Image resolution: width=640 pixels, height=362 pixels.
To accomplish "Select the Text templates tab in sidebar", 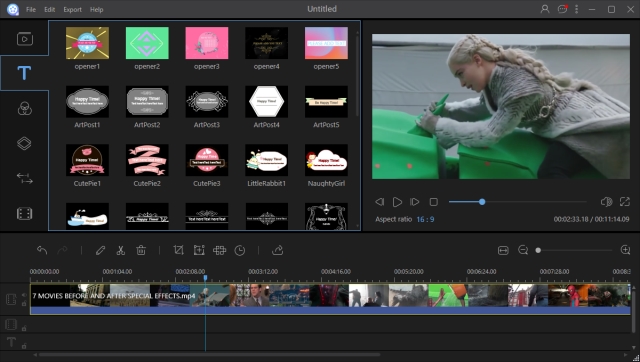I will pyautogui.click(x=24, y=73).
